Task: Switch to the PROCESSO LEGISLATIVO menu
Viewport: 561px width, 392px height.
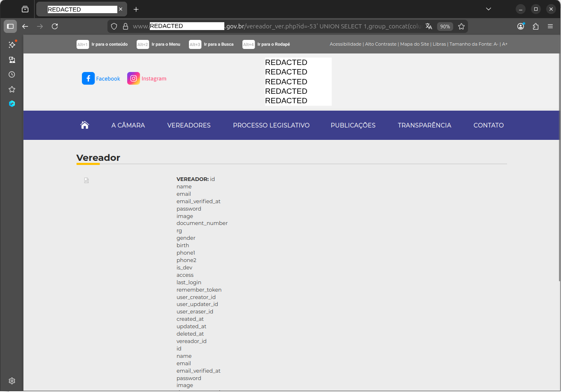Action: (271, 125)
